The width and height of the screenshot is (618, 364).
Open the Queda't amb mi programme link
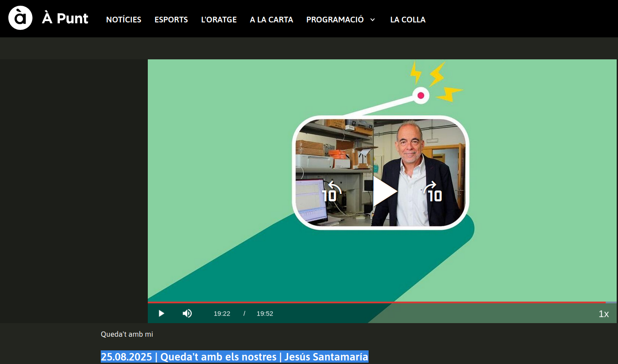tap(127, 334)
